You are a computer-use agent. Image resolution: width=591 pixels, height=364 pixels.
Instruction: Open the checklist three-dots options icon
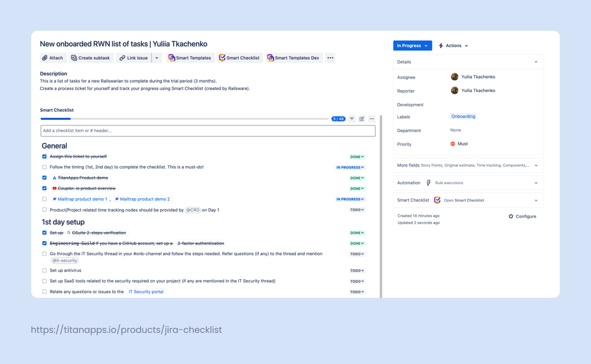(x=372, y=119)
